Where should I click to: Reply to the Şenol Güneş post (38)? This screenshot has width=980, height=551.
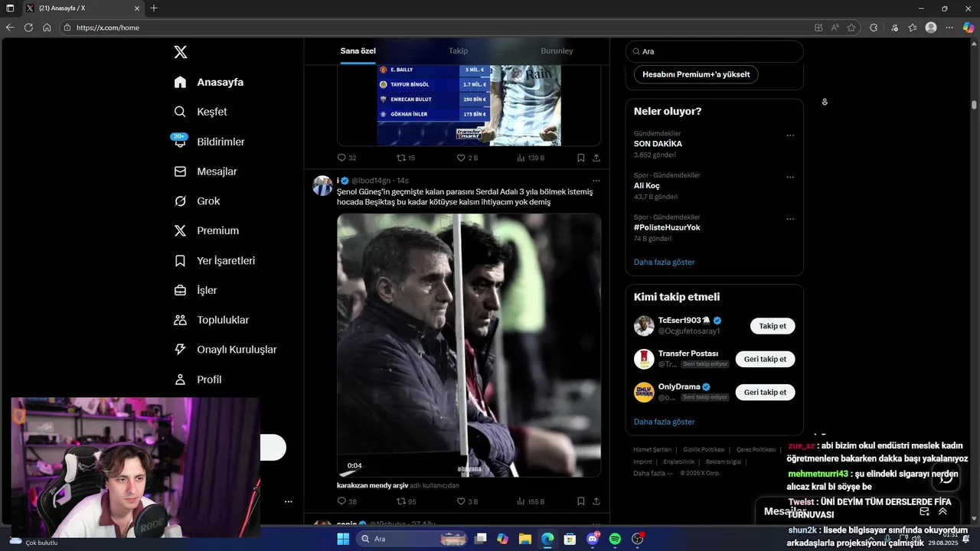click(347, 501)
